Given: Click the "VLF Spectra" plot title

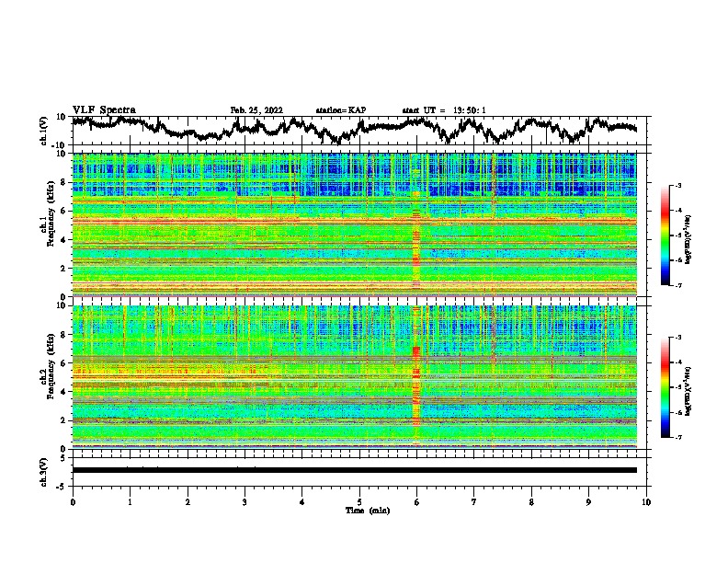Looking at the screenshot, I should (104, 110).
